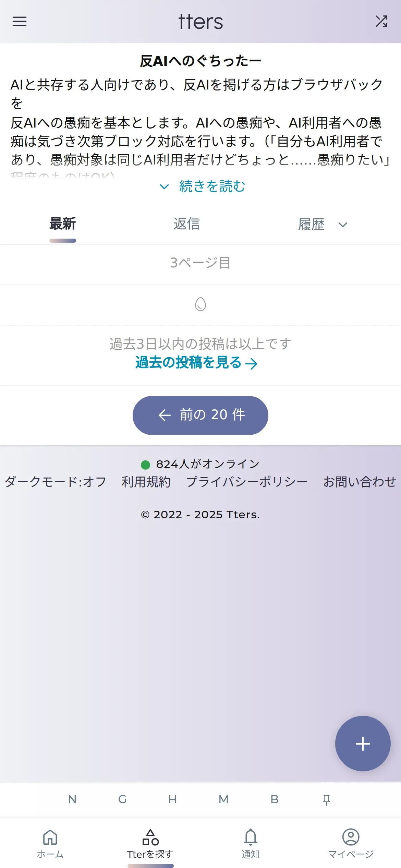Open the プライバシーポリシー link

[x=247, y=482]
